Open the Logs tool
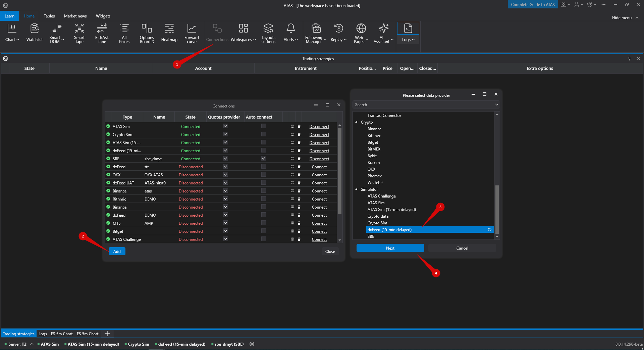Screen dimensions: 644x350 (x=408, y=33)
